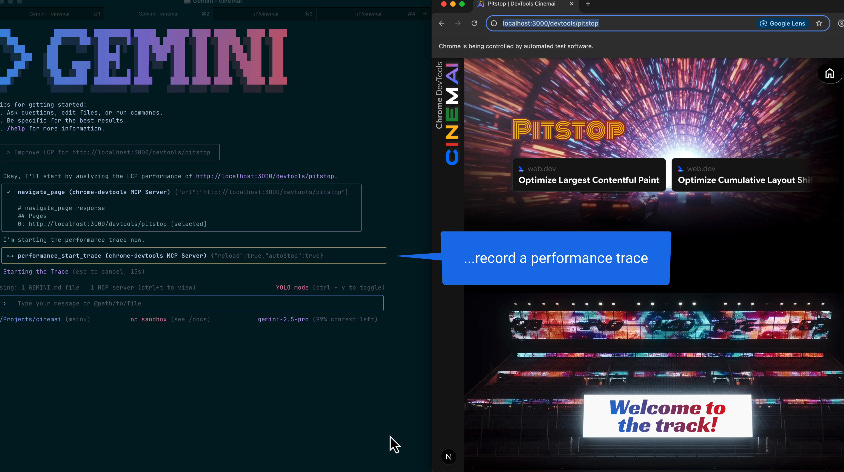This screenshot has width=844, height=472.
Task: Click the gemini-2.5-pro context status
Action: (x=318, y=319)
